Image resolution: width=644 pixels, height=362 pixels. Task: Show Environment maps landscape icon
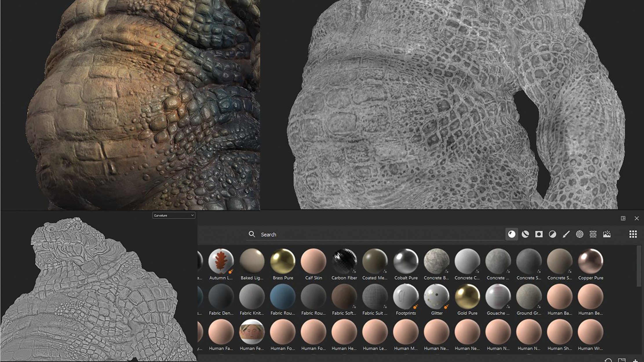pyautogui.click(x=607, y=234)
